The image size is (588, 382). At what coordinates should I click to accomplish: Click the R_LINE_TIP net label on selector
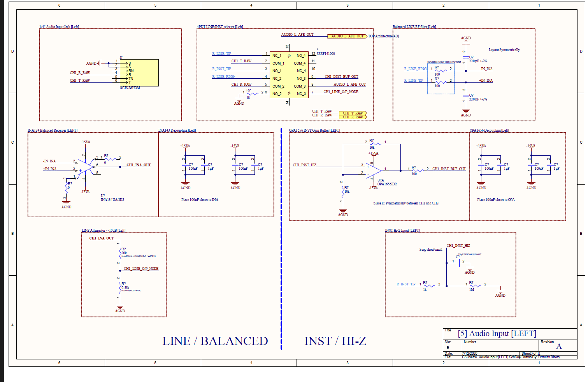coord(221,54)
